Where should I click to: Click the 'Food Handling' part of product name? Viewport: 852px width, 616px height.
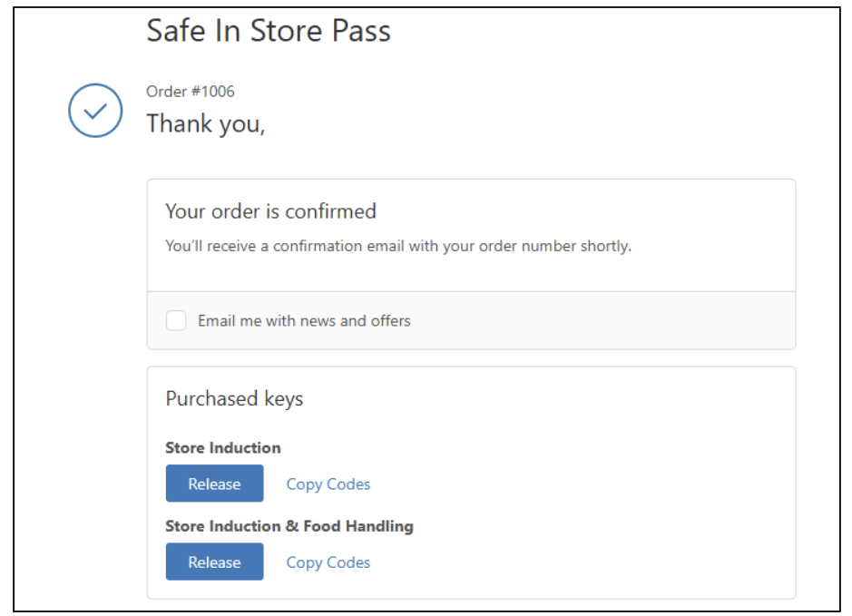[x=358, y=526]
